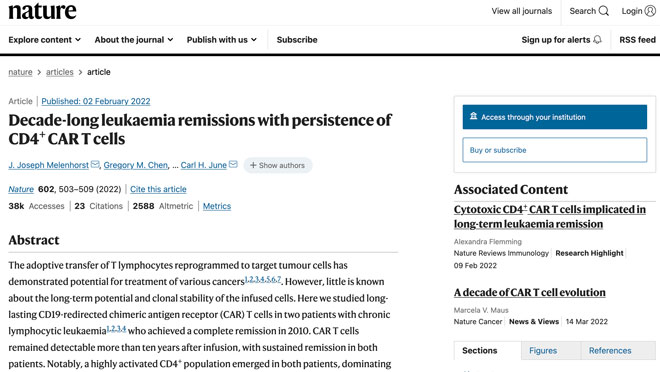
Task: Email J. Joseph Melenhorst via envelope icon
Action: point(95,164)
